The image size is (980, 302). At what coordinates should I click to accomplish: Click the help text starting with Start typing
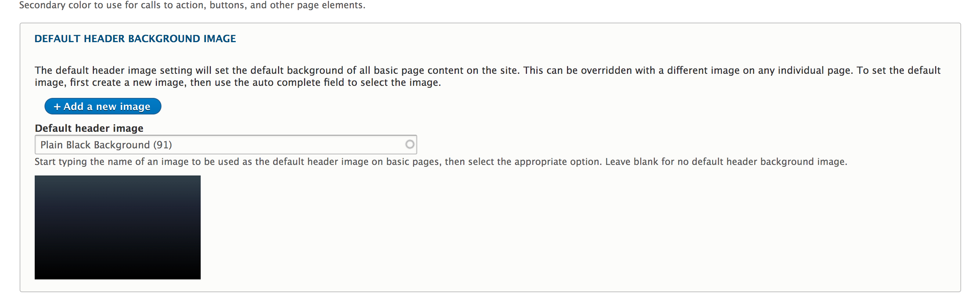[x=441, y=162]
